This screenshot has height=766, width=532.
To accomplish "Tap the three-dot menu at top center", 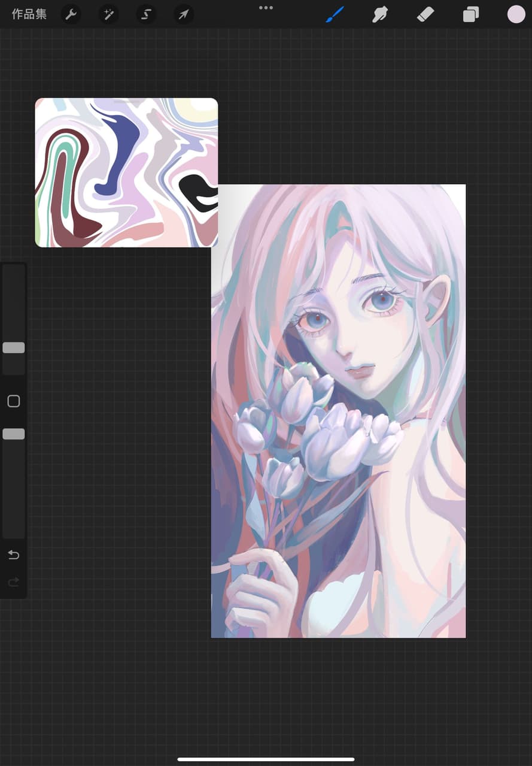I will [266, 8].
